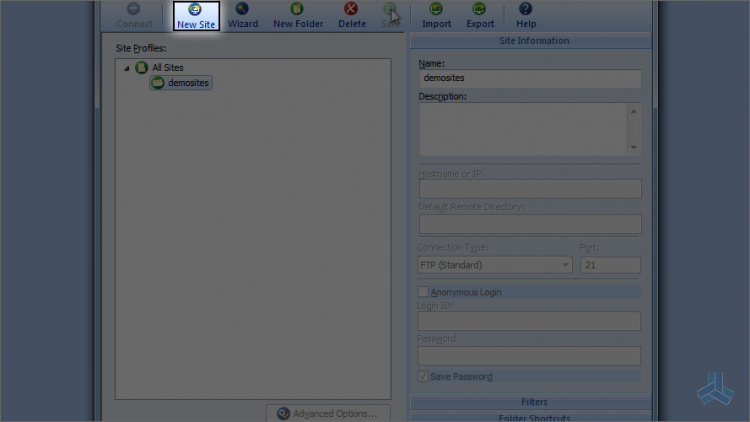Focus the Default Remote Directory field
750x422 pixels.
point(530,223)
